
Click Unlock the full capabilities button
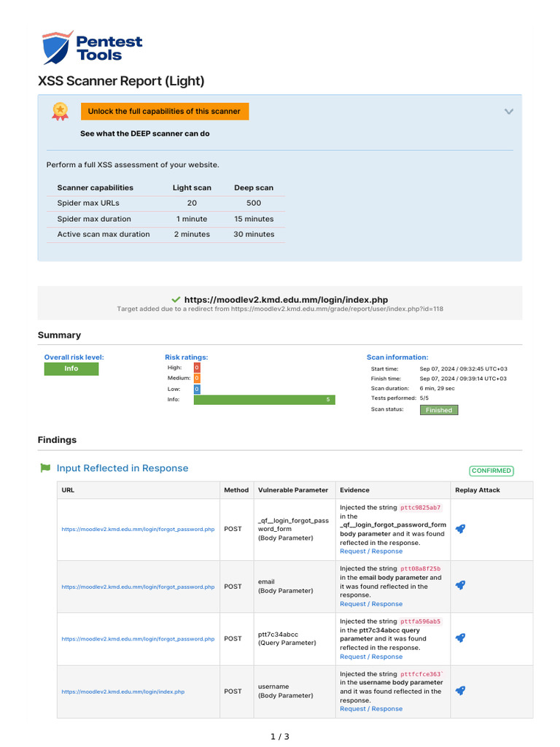165,111
